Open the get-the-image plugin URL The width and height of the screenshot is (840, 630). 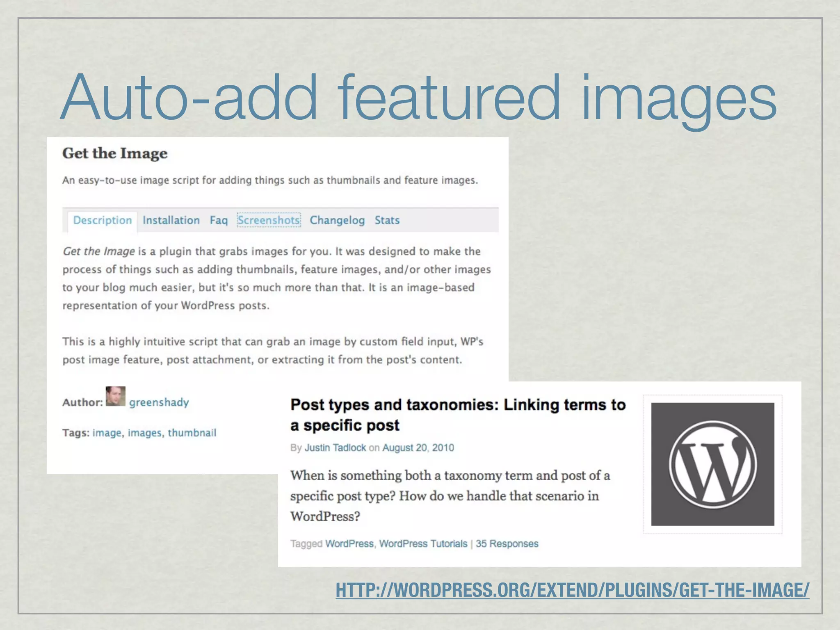pos(573,590)
